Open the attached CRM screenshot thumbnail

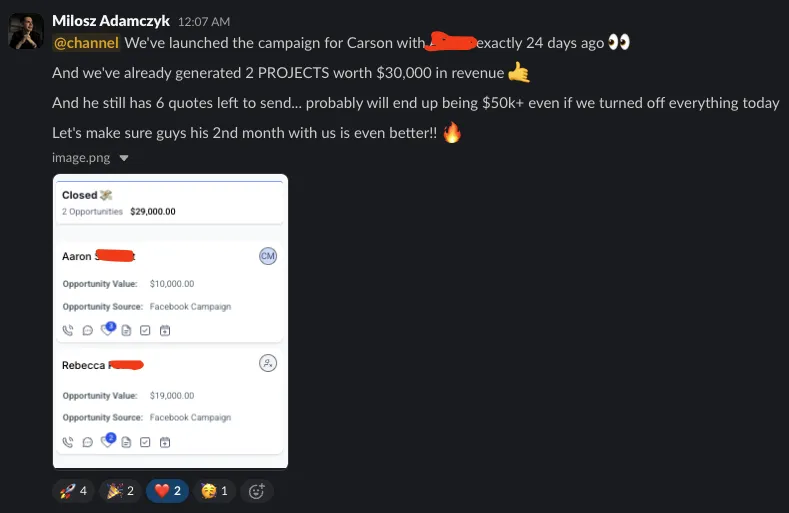(x=171, y=321)
